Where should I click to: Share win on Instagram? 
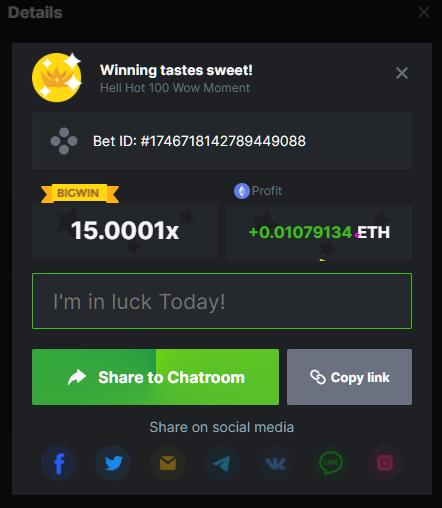385,463
